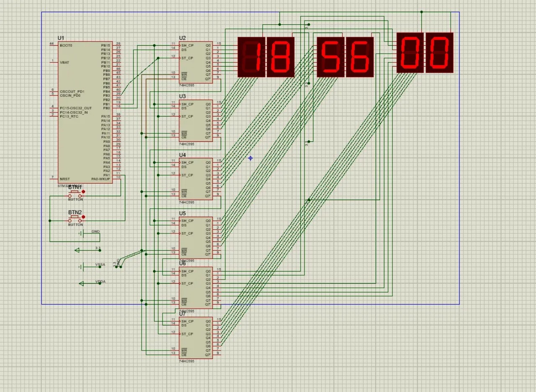Toggle the red actuator dot on BTN1
Screen dimensions: 536x392
coord(83,192)
